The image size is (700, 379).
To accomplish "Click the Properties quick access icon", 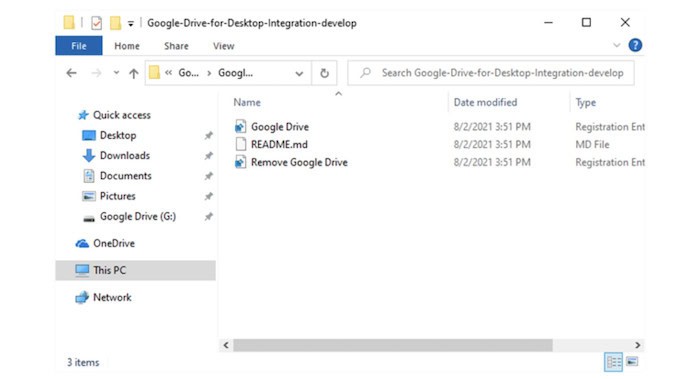I will point(96,22).
